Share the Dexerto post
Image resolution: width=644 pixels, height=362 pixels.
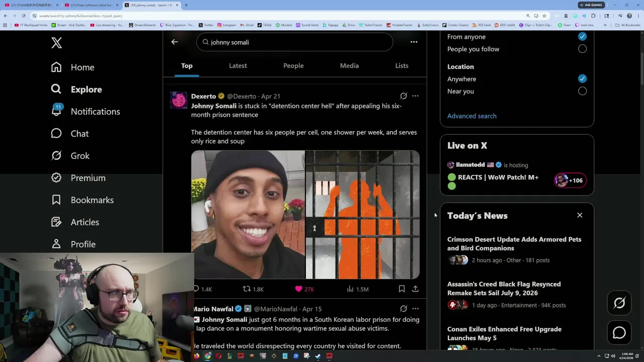(415, 289)
